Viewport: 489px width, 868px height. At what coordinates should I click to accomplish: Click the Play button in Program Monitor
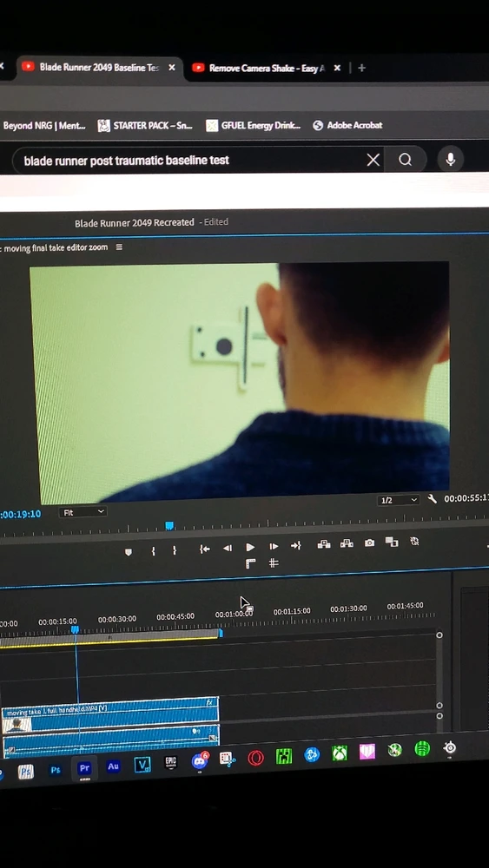pyautogui.click(x=250, y=547)
